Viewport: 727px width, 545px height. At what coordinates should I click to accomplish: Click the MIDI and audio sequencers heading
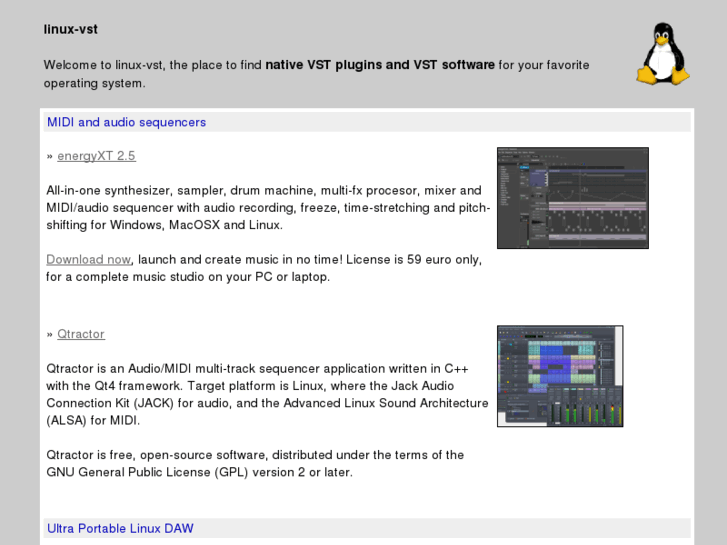[127, 122]
